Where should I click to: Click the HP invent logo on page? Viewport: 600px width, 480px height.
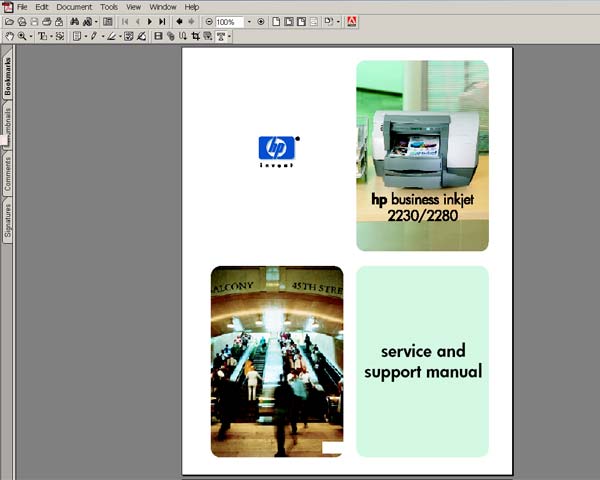[279, 152]
